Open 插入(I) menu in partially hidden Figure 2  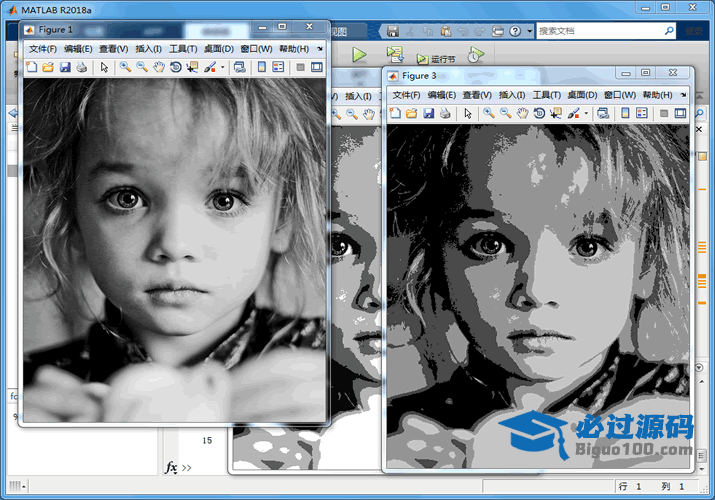tap(358, 96)
